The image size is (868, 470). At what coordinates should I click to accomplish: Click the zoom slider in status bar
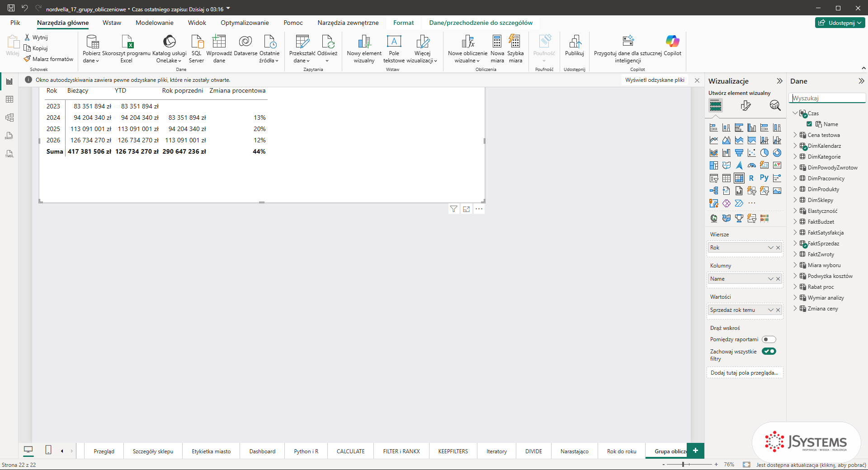[x=689, y=465]
